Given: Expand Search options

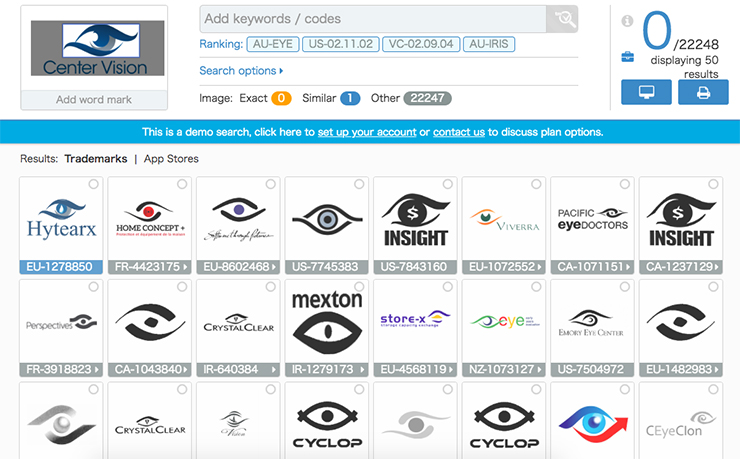Looking at the screenshot, I should pyautogui.click(x=241, y=71).
